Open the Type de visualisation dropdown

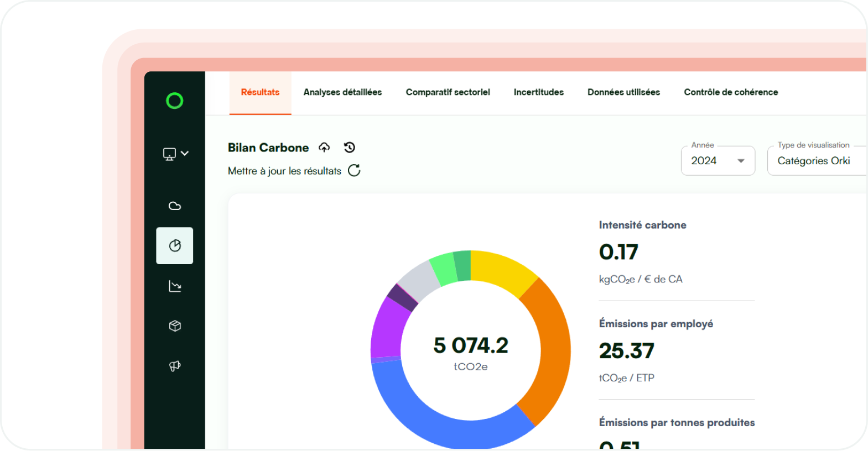816,161
